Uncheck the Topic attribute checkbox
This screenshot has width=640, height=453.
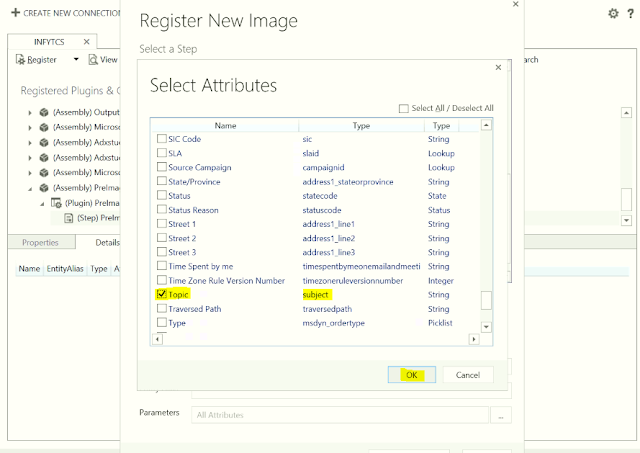(162, 295)
